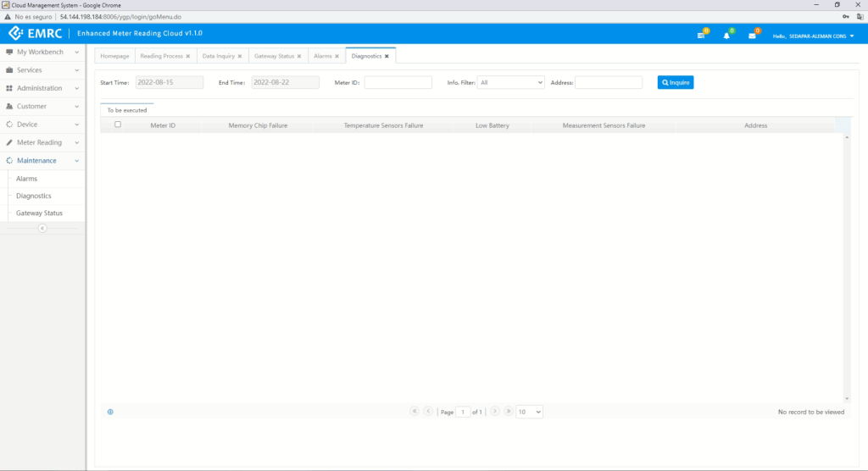Close the Alarms tab
Viewport: 868px width, 471px height.
337,57
